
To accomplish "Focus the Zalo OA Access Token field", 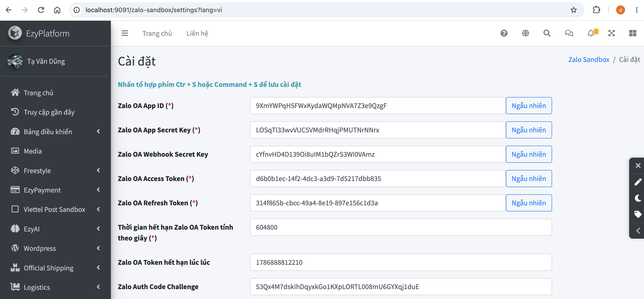I will click(x=378, y=179).
